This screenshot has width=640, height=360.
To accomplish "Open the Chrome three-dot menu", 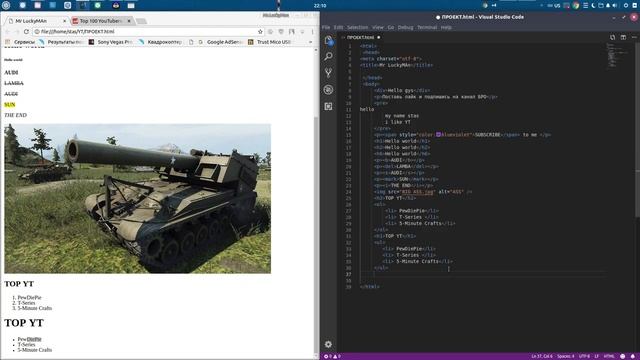I will [313, 31].
